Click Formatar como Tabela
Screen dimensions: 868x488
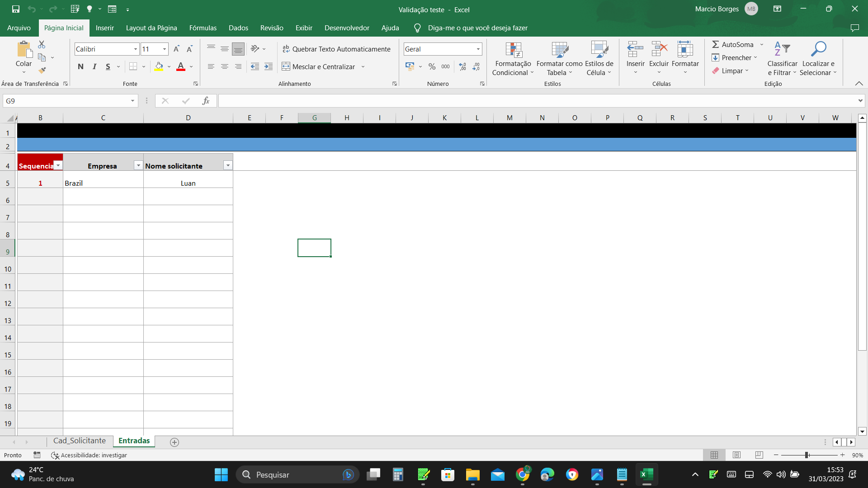pos(560,59)
